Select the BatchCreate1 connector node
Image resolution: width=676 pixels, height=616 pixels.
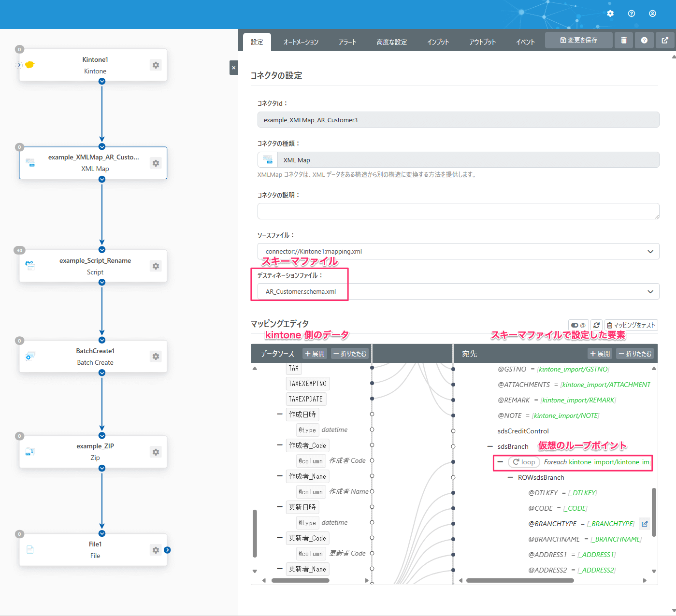(93, 357)
